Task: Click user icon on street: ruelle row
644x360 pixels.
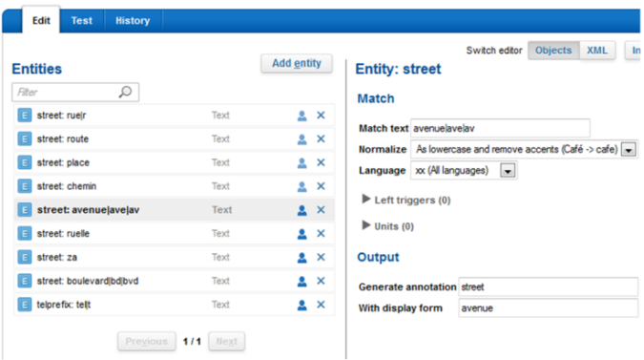Action: click(301, 234)
